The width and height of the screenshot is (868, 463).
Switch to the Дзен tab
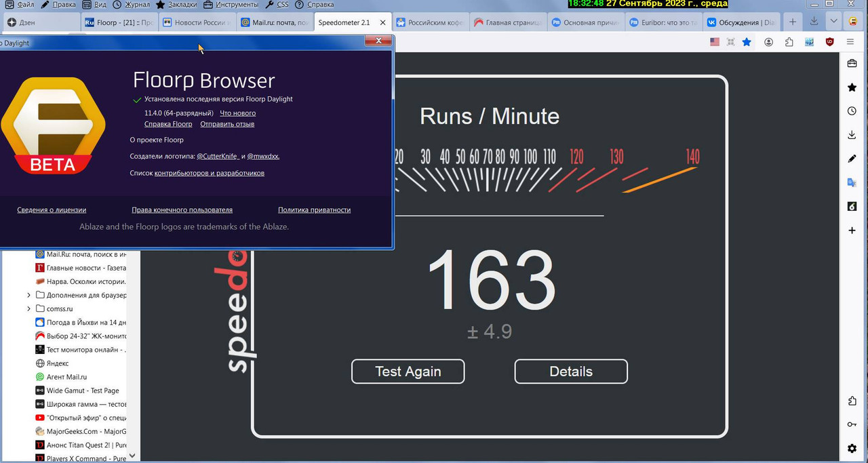pos(40,22)
